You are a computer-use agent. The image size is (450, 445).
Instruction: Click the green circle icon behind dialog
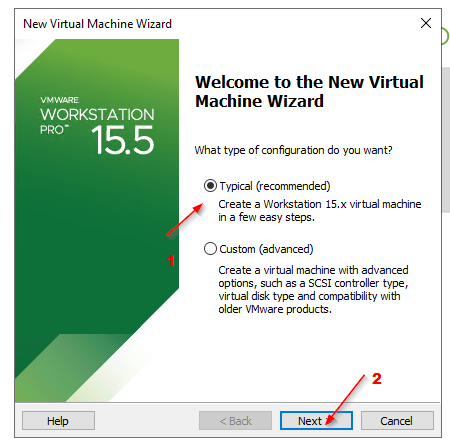pos(446,36)
